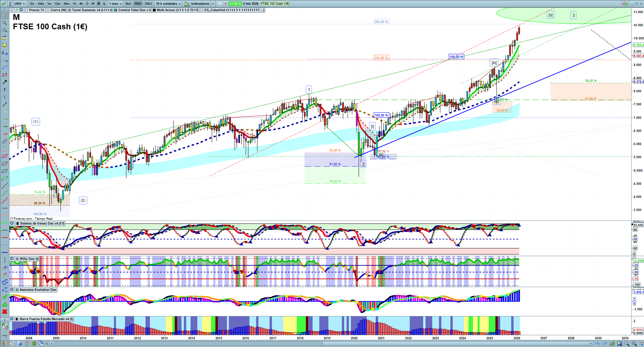The height and width of the screenshot is (347, 644).
Task: Click the red X delete tool
Action: (5, 312)
